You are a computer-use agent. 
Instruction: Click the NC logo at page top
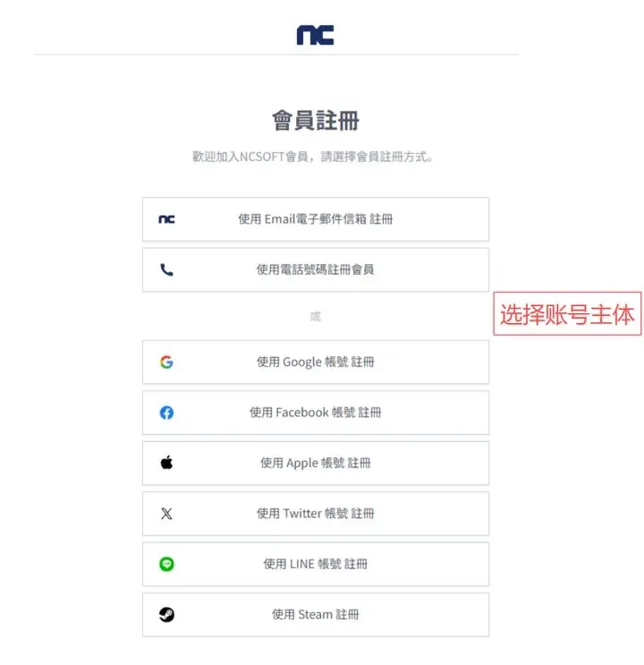pos(315,35)
